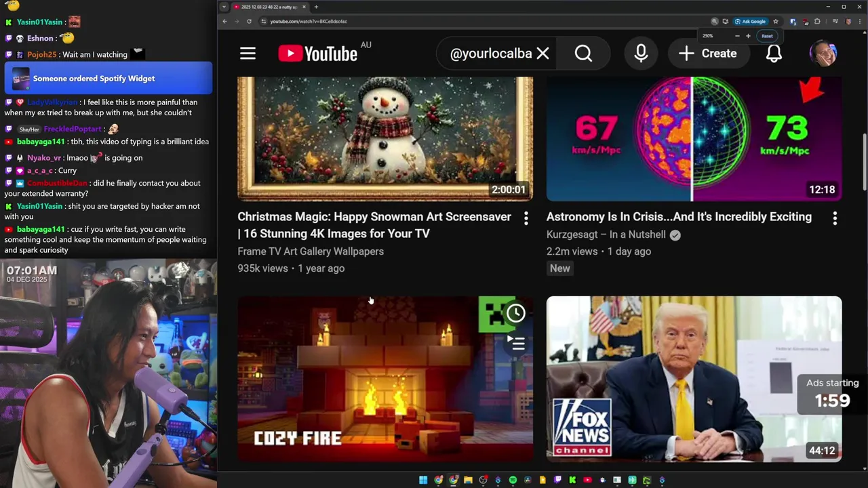Open the Kurzgesagt 67 vs 73 thumbnail
The height and width of the screenshot is (488, 868).
pyautogui.click(x=694, y=139)
